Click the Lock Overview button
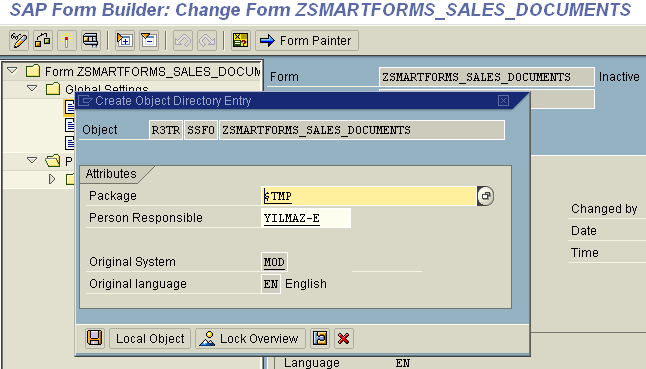Screen dimensions: 646x369 tap(250, 339)
